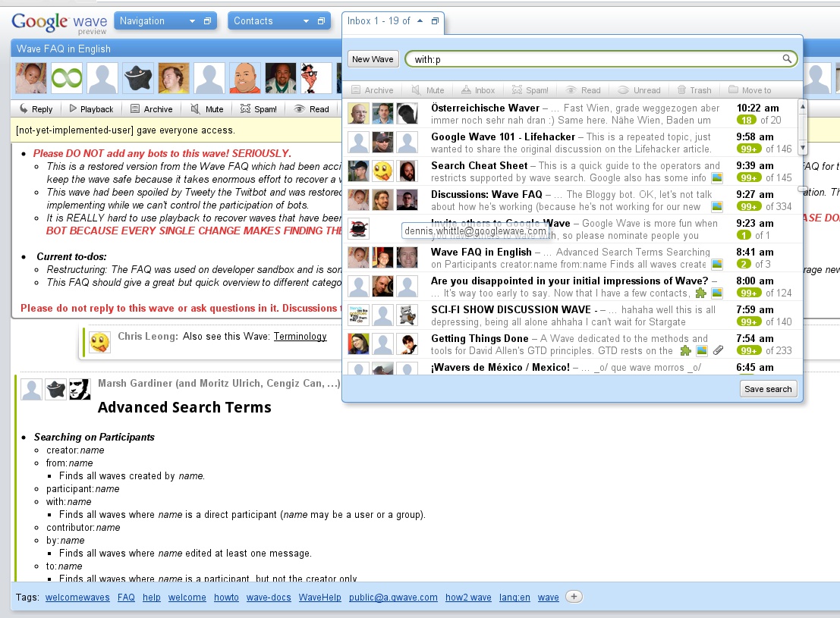
Task: Open the lang:en tag
Action: 514,597
